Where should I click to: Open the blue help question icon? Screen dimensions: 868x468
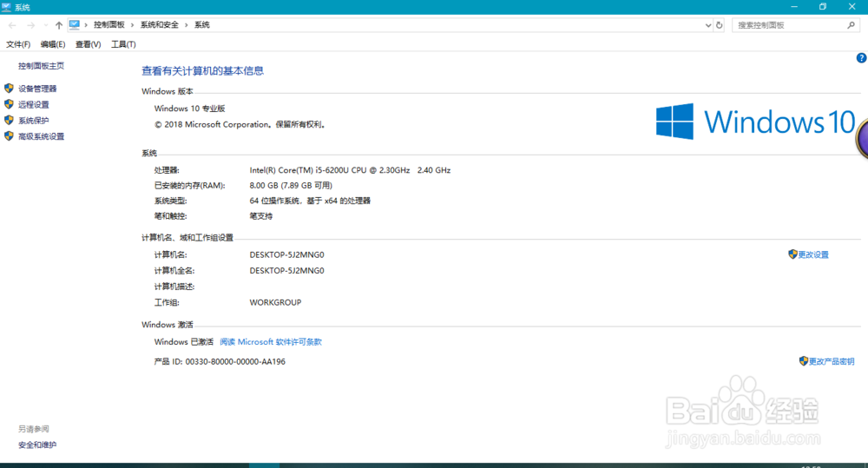point(861,58)
